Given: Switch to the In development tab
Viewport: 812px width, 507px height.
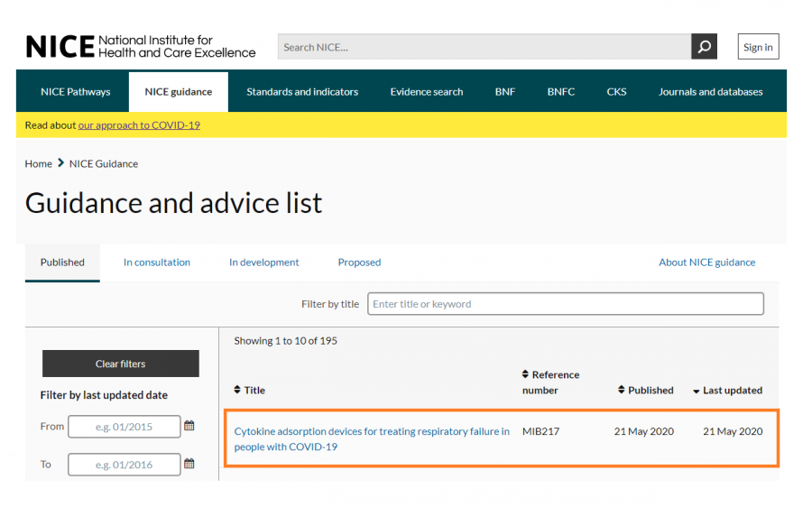Looking at the screenshot, I should coord(264,263).
